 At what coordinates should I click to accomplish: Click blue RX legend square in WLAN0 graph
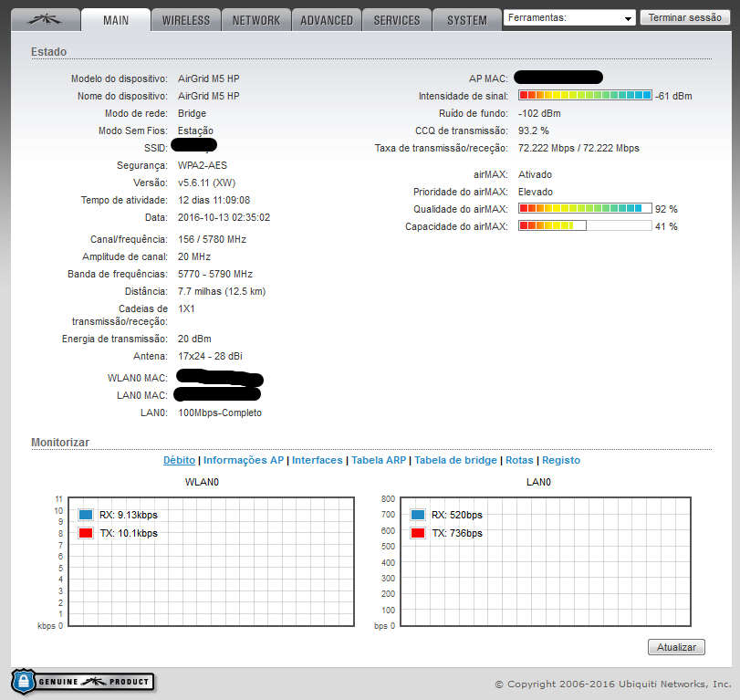[x=86, y=515]
